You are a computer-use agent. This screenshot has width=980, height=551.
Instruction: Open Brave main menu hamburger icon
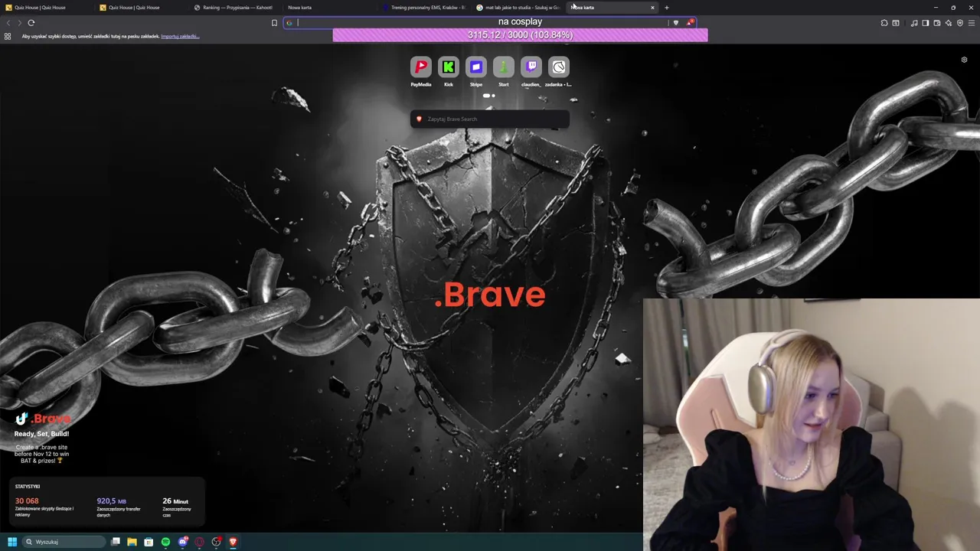[x=972, y=23]
